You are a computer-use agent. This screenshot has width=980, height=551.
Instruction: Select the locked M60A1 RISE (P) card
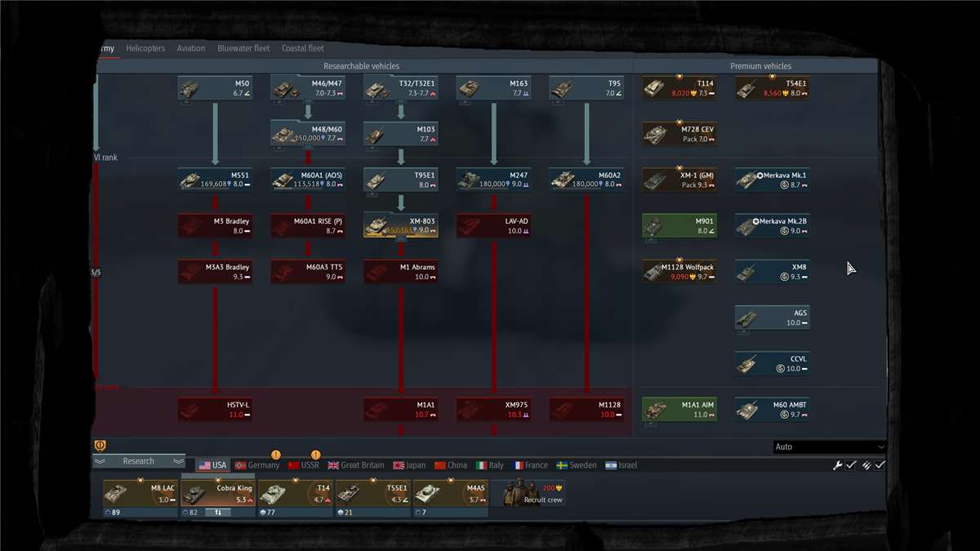308,225
